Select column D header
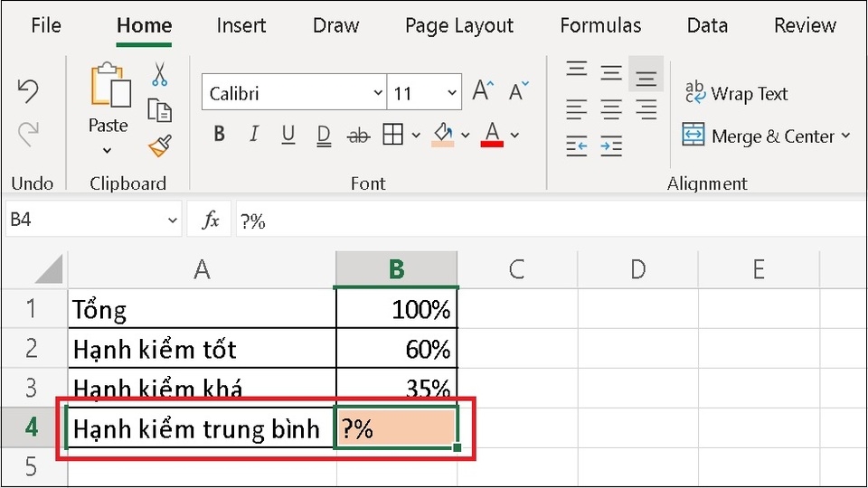 (x=637, y=269)
